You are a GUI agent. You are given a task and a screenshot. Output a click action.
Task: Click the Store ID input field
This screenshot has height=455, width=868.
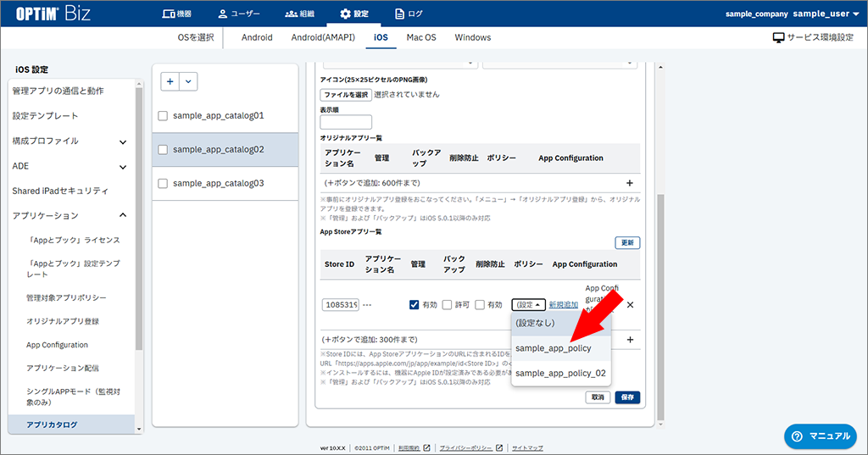[x=341, y=304]
